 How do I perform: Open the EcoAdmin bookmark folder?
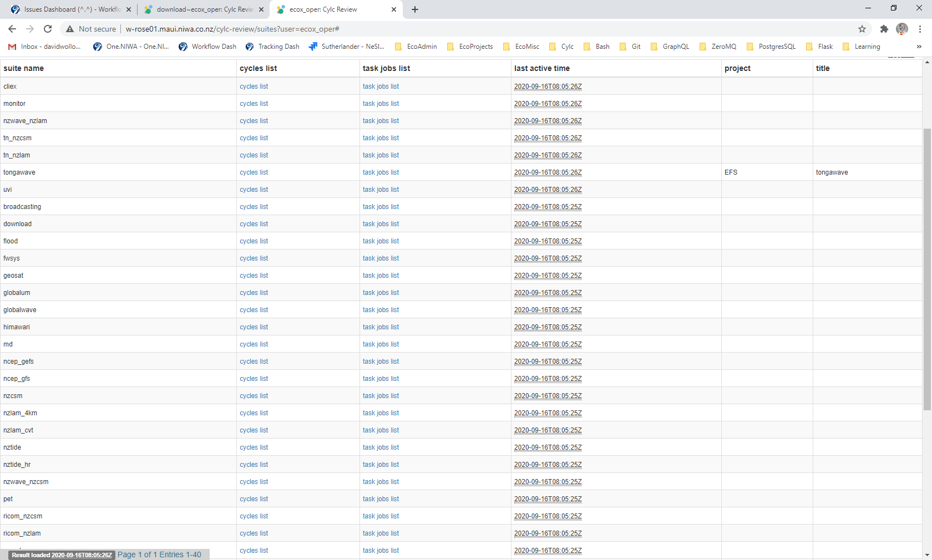pos(416,47)
